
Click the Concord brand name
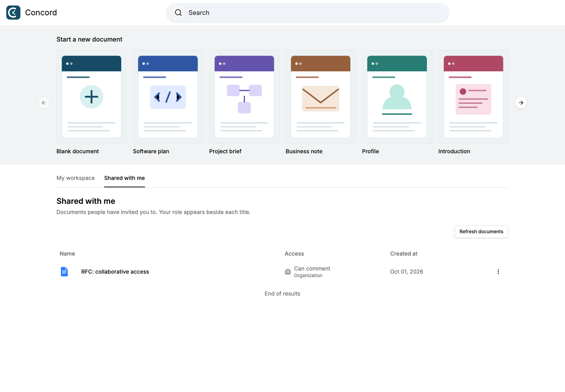41,13
